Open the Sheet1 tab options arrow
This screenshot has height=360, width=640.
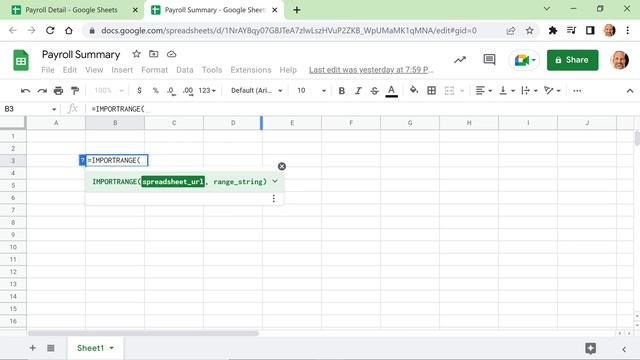click(111, 348)
